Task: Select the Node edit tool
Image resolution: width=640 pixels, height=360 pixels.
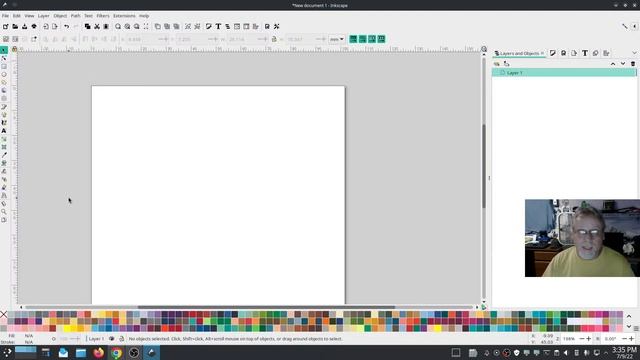Action: 4,58
